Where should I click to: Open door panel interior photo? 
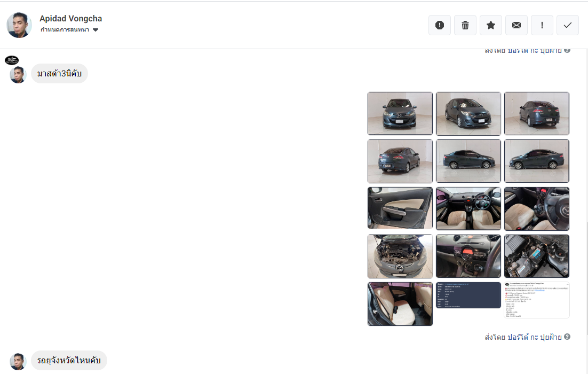[x=400, y=208]
